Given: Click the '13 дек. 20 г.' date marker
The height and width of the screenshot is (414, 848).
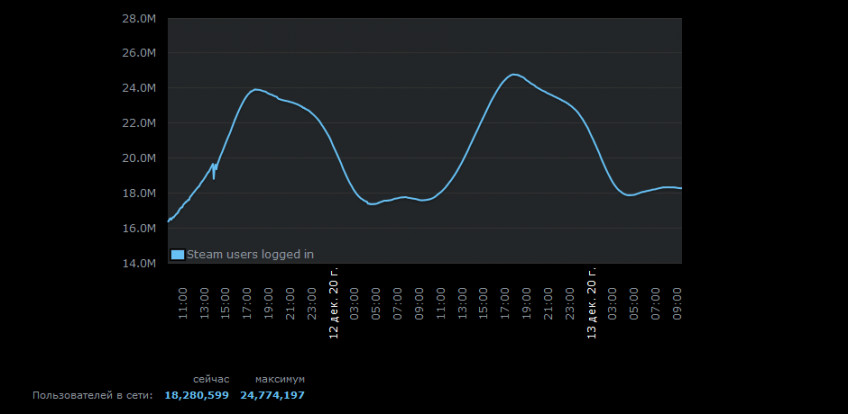Looking at the screenshot, I should tap(592, 303).
